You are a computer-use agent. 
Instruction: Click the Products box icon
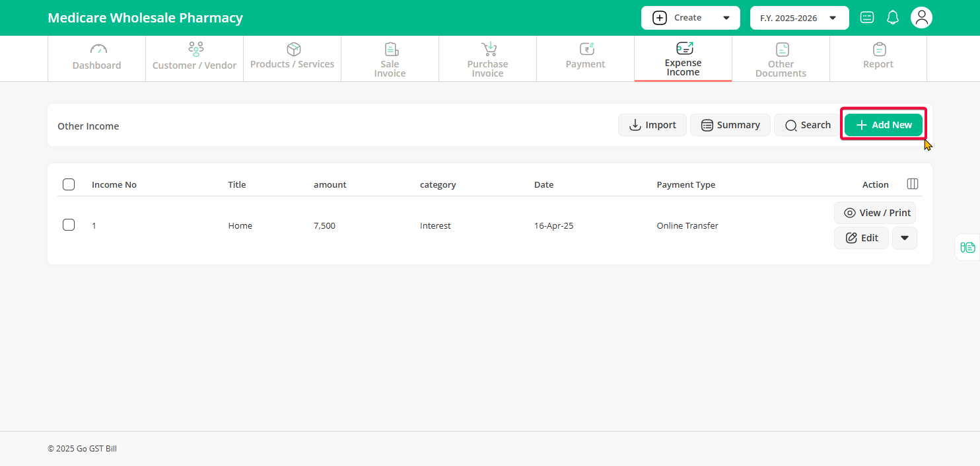click(293, 49)
